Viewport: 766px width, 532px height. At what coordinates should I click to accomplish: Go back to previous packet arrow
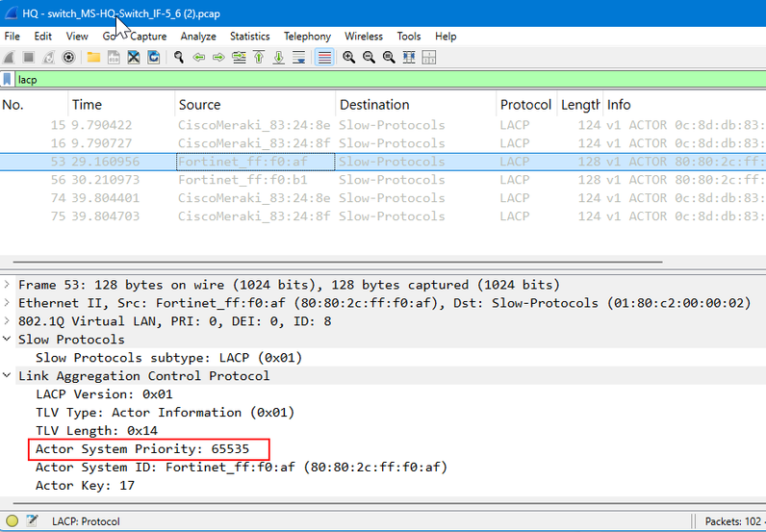click(x=199, y=58)
